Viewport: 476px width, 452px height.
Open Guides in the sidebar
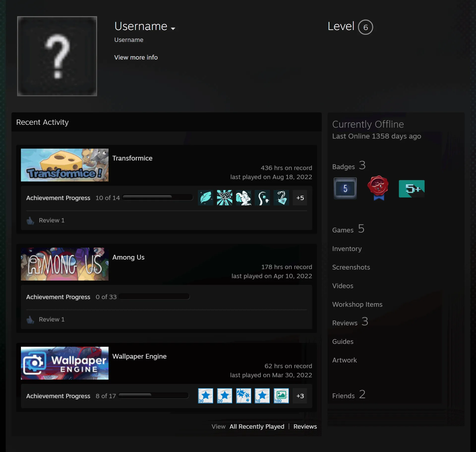pos(343,342)
